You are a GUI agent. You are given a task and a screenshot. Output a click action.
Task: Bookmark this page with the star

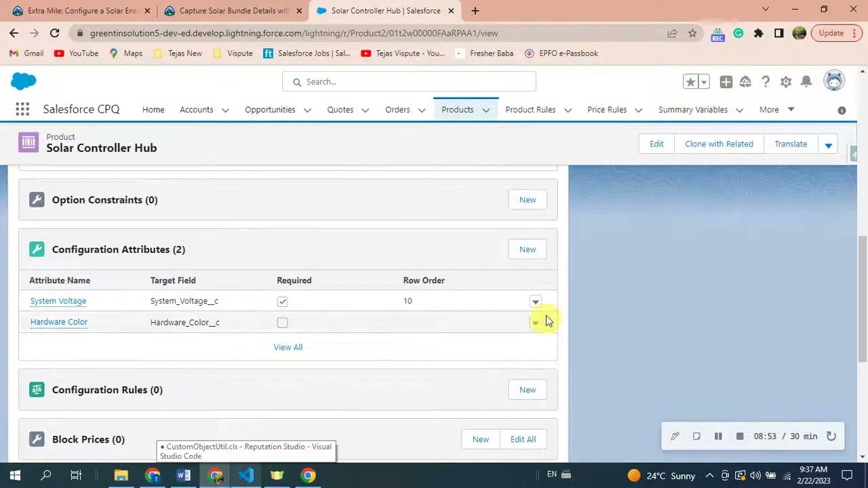pyautogui.click(x=692, y=33)
